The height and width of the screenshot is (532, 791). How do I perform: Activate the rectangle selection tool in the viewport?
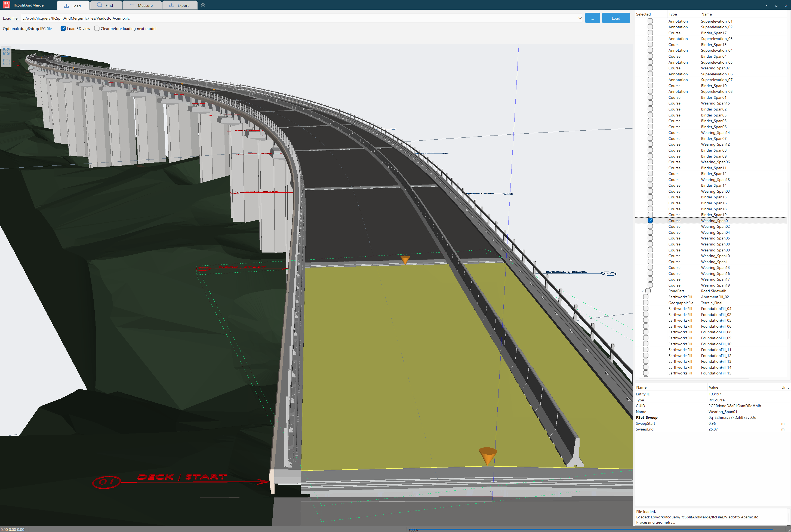[6, 62]
